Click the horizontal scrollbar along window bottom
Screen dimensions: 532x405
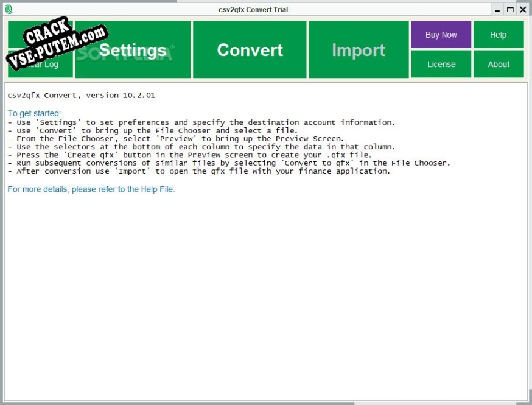click(x=266, y=403)
